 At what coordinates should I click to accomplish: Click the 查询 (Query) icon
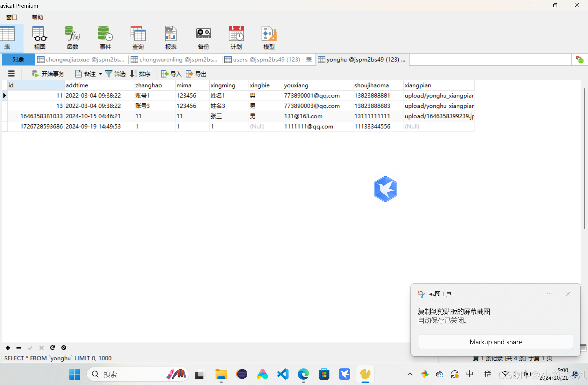click(138, 37)
